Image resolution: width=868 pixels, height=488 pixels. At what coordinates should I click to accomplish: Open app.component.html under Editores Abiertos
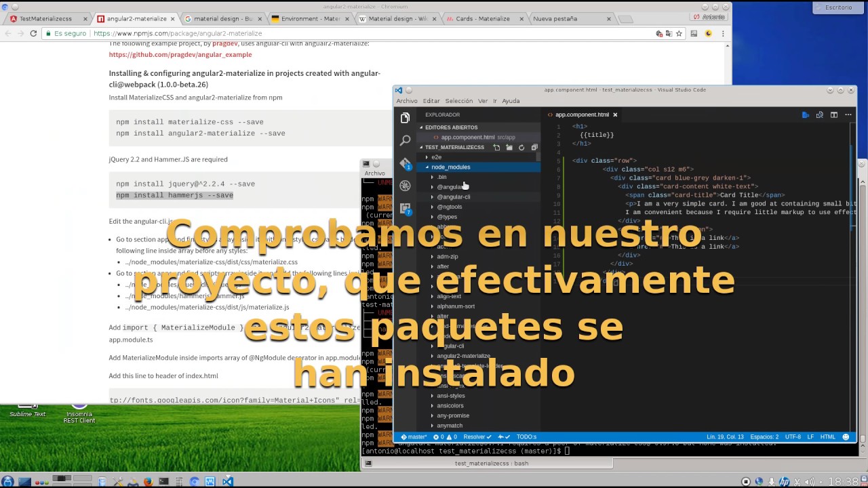tap(478, 137)
